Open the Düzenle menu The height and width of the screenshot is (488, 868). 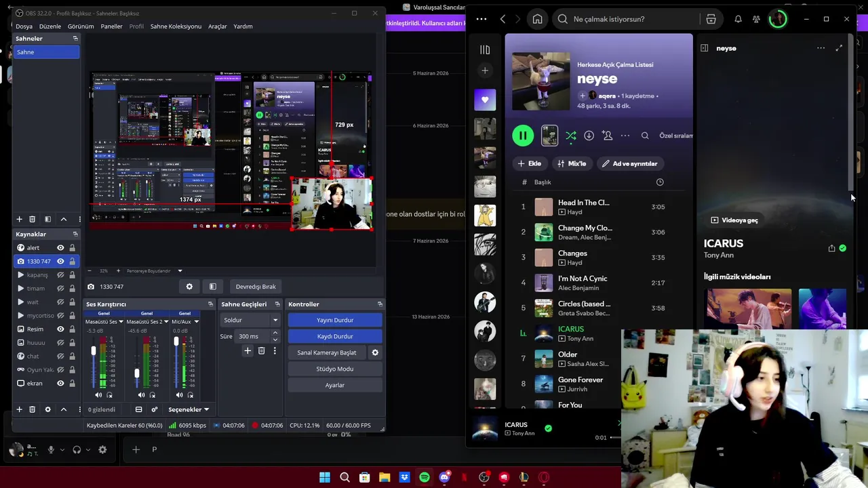50,26
